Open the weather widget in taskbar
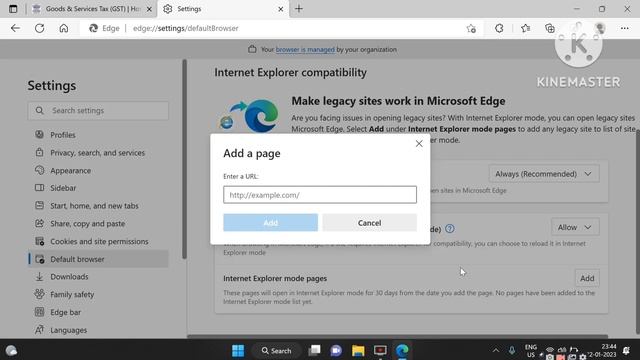Screen dimensions: 640x360 (x=11, y=351)
